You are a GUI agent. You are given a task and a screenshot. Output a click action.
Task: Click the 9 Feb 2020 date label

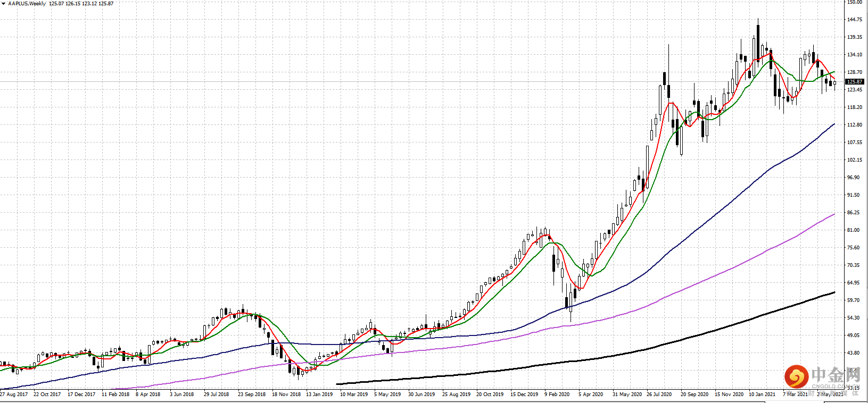click(557, 394)
